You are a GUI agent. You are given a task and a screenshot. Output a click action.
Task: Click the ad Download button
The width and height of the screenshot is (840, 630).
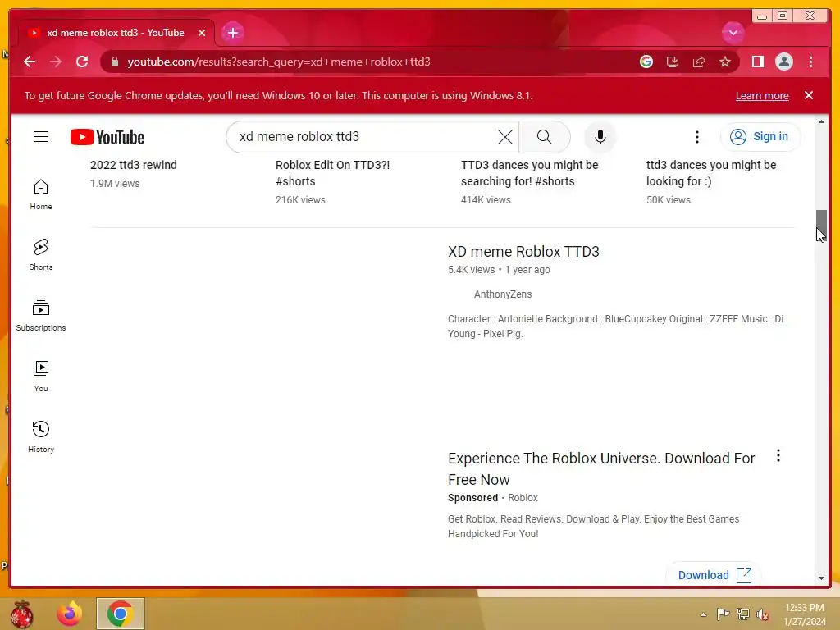714,575
